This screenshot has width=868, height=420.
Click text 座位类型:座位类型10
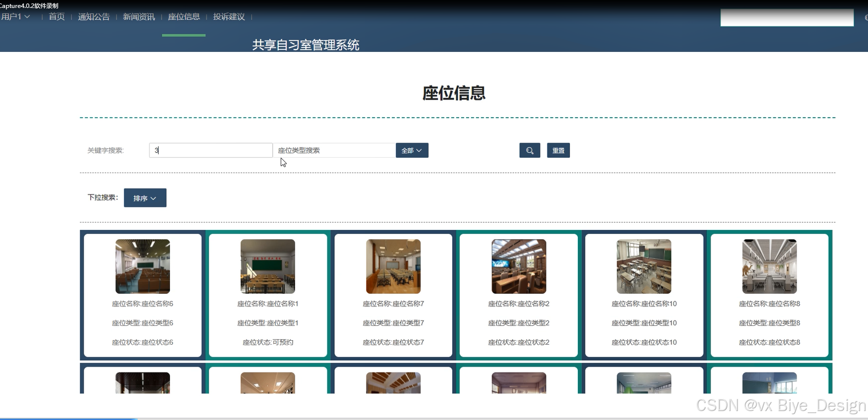pyautogui.click(x=644, y=323)
